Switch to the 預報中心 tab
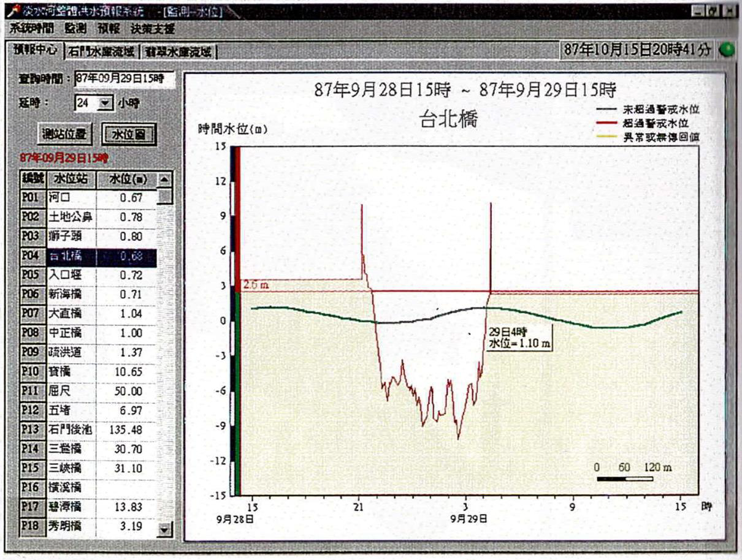 tap(36, 51)
